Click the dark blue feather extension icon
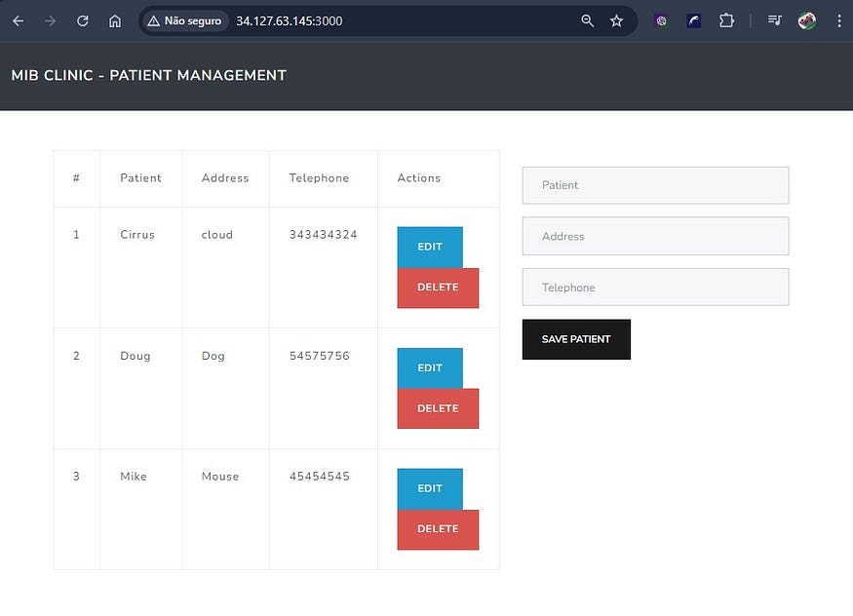 [x=693, y=21]
